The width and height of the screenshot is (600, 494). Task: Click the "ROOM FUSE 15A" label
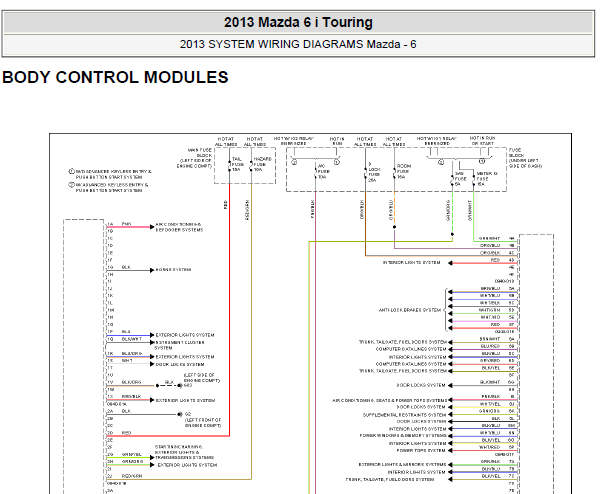coord(403,171)
